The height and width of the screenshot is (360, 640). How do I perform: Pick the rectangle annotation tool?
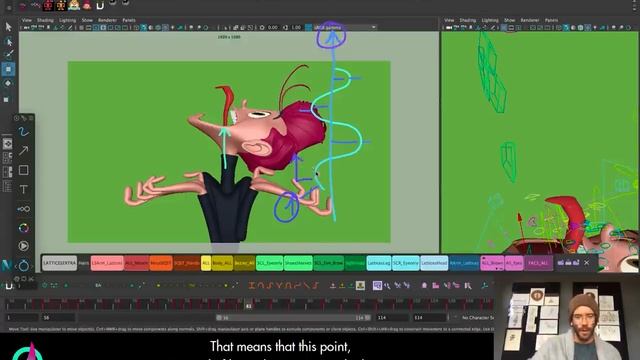[23, 170]
